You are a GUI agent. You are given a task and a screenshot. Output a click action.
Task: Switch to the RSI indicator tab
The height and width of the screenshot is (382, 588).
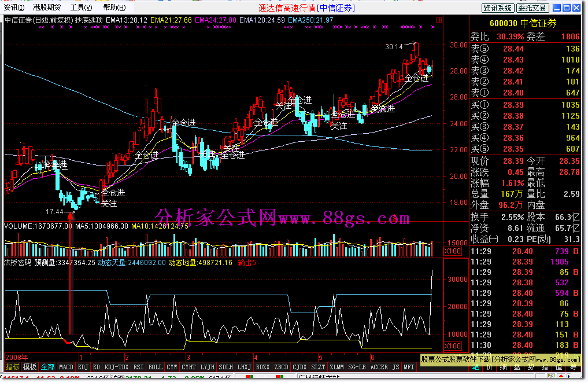pyautogui.click(x=138, y=367)
